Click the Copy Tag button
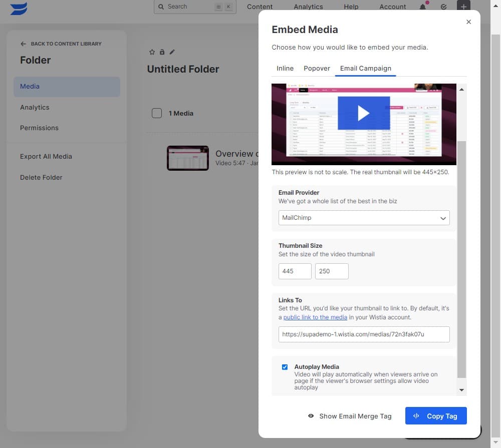This screenshot has width=501, height=448. (435, 416)
